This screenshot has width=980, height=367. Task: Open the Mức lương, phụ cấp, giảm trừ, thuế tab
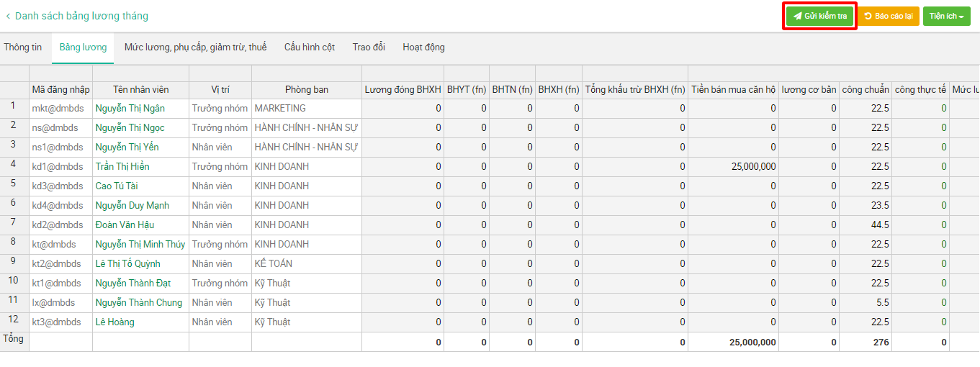pyautogui.click(x=195, y=47)
